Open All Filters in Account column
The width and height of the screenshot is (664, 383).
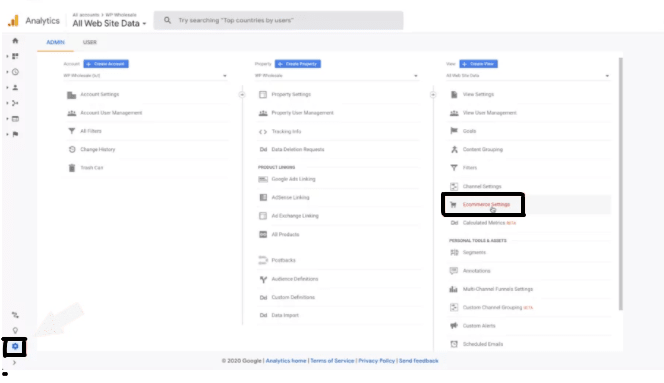(91, 131)
